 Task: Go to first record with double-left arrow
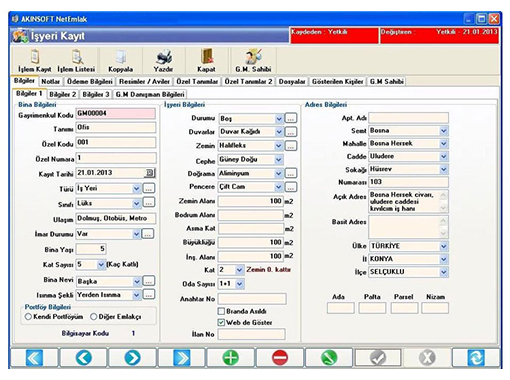[35, 358]
